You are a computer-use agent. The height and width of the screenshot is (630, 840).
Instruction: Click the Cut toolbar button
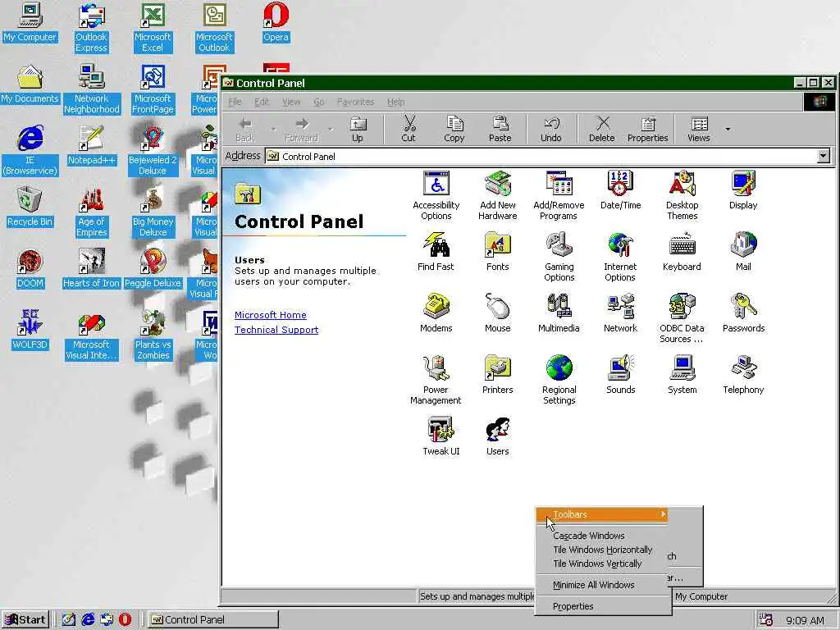409,130
